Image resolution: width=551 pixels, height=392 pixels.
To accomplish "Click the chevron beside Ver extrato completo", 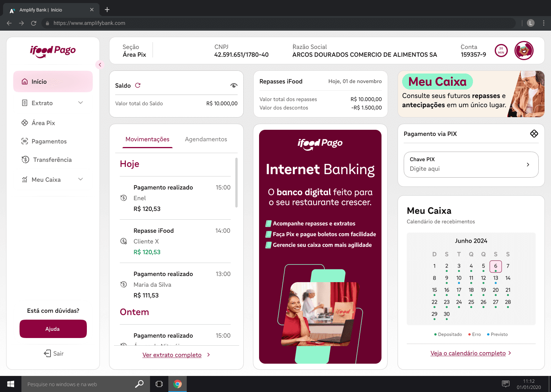I will click(x=209, y=355).
